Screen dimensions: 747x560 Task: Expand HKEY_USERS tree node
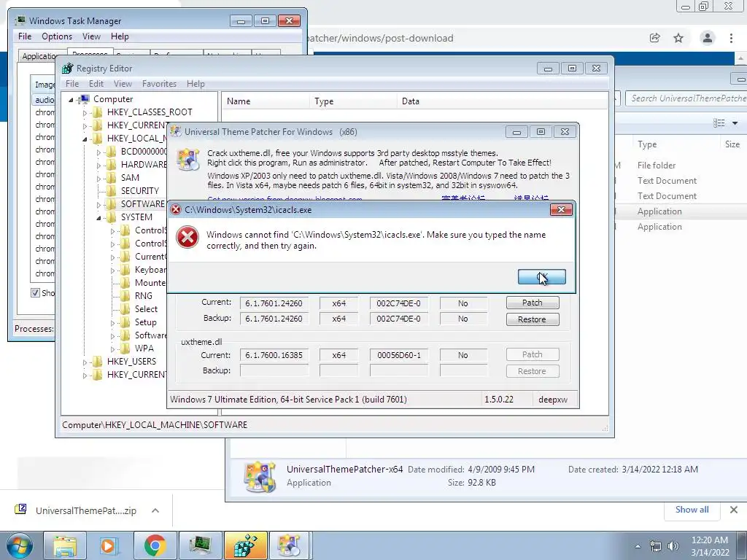pyautogui.click(x=85, y=362)
